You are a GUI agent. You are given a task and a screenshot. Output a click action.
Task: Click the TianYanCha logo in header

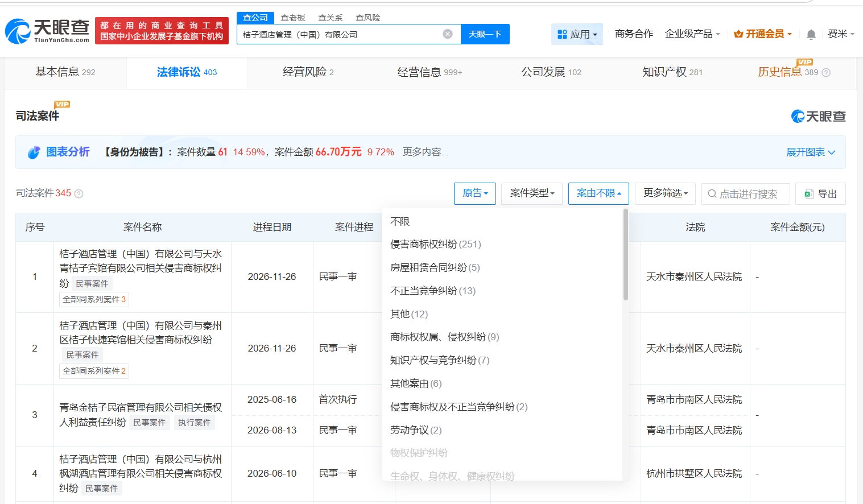pyautogui.click(x=47, y=31)
